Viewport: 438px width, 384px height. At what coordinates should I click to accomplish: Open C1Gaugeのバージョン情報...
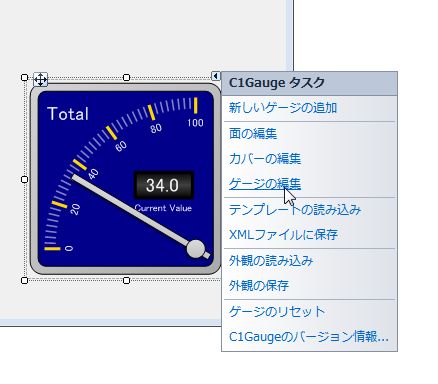(x=309, y=337)
